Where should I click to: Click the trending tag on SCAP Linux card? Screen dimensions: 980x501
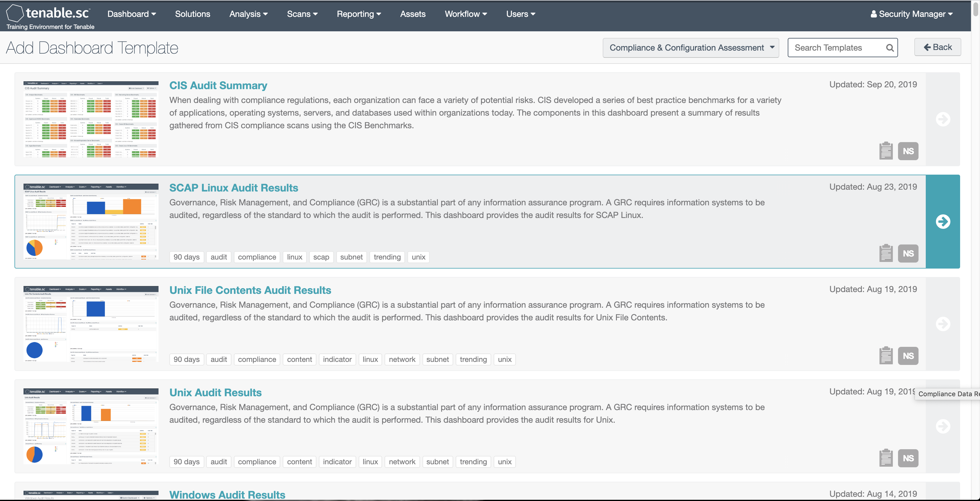(x=387, y=257)
